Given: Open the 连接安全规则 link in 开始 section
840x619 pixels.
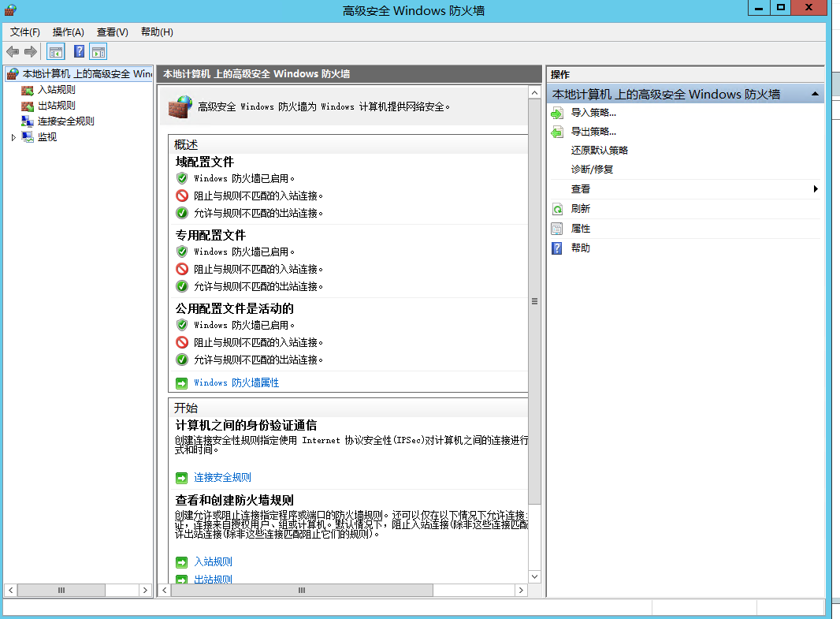Looking at the screenshot, I should [222, 477].
